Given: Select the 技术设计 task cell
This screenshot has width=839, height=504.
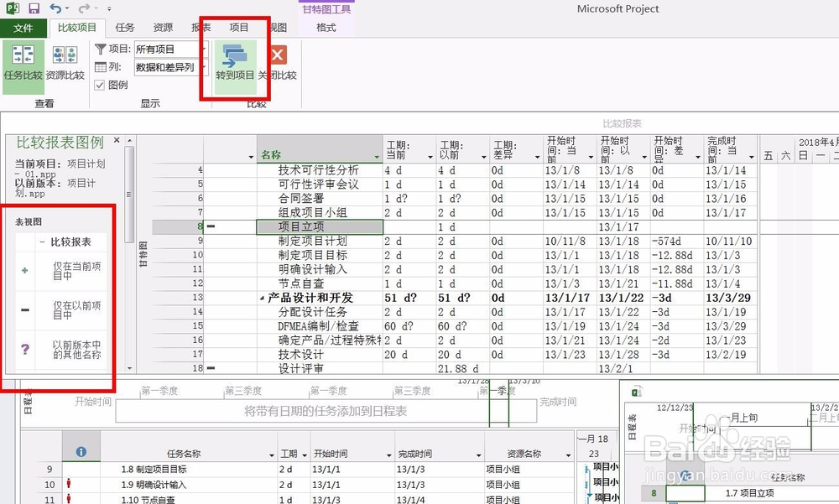Looking at the screenshot, I should click(320, 354).
